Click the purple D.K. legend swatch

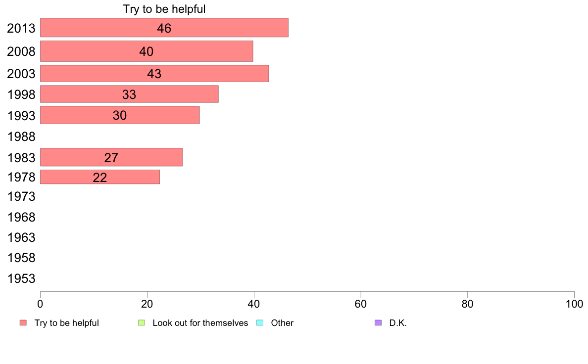pos(378,323)
